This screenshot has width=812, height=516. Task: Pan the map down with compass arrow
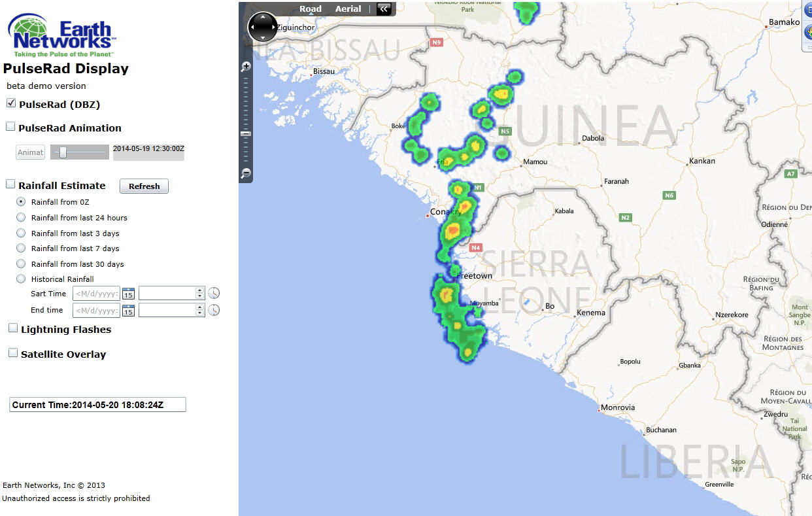point(263,38)
